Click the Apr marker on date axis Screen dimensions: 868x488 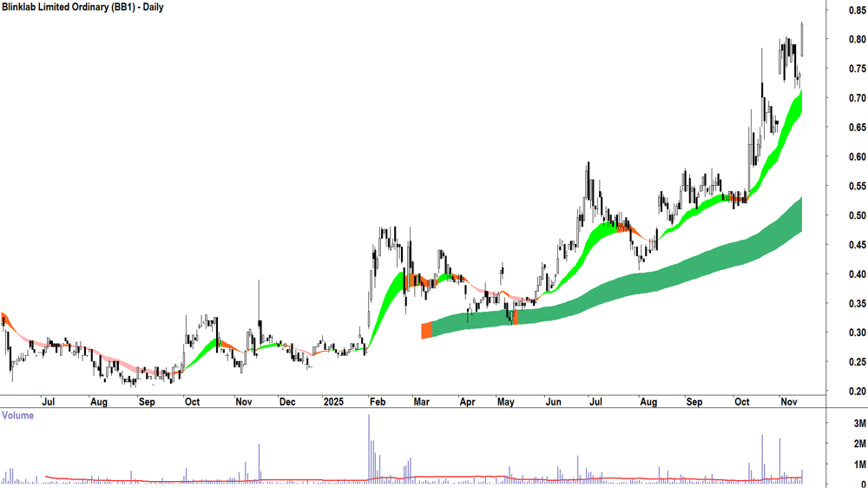pyautogui.click(x=467, y=401)
